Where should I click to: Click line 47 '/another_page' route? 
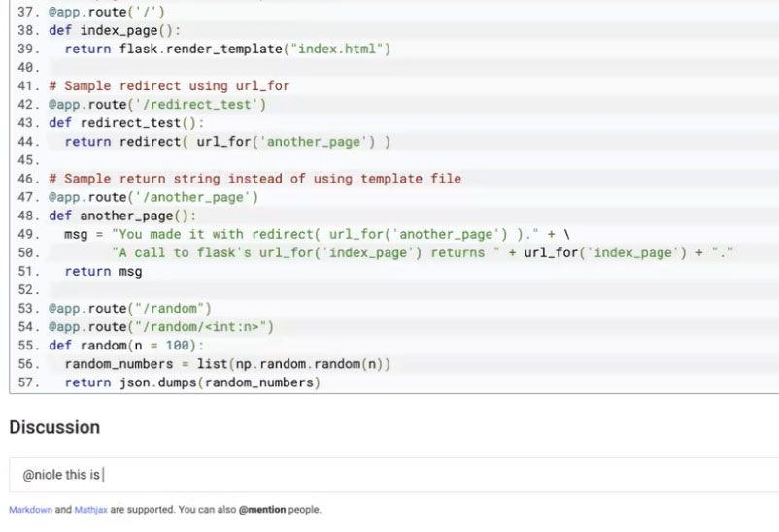click(153, 197)
